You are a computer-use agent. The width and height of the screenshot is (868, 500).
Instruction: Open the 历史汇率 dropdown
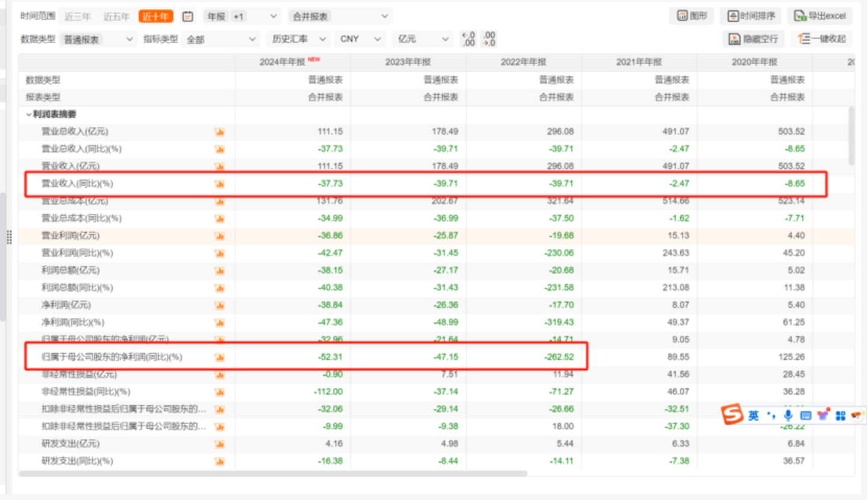298,39
